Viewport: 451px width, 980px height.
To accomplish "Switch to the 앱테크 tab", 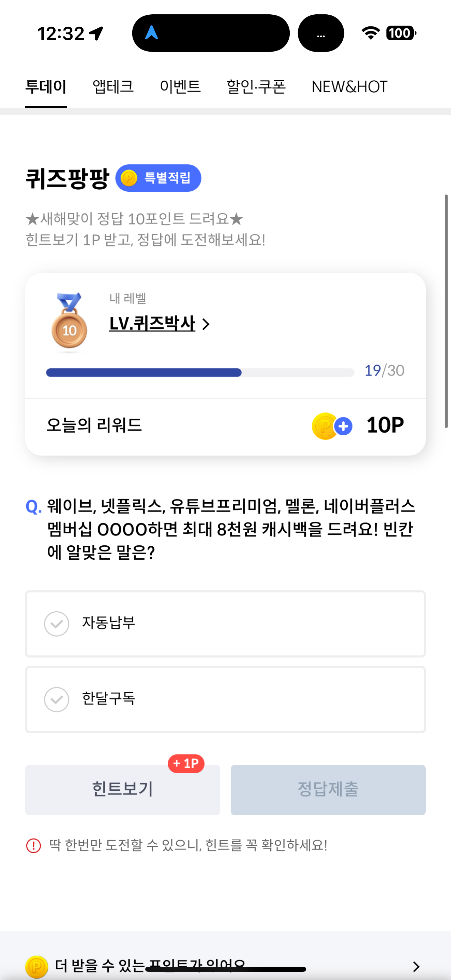I will point(113,87).
